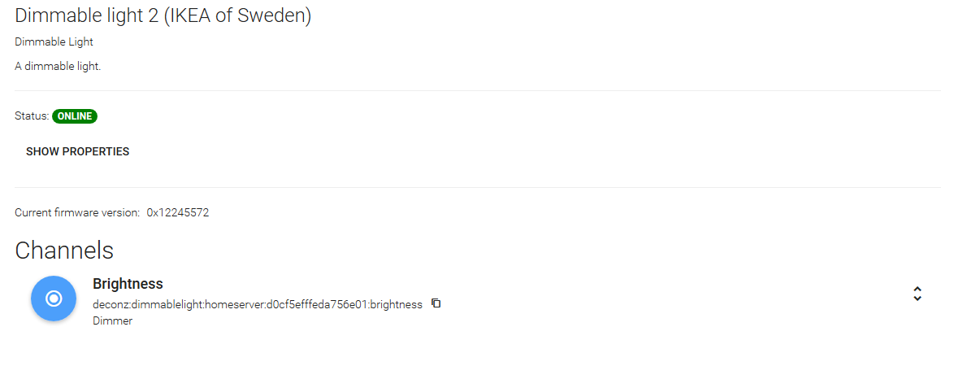The image size is (980, 388).
Task: Click the green ONLINE status badge
Action: [x=75, y=116]
